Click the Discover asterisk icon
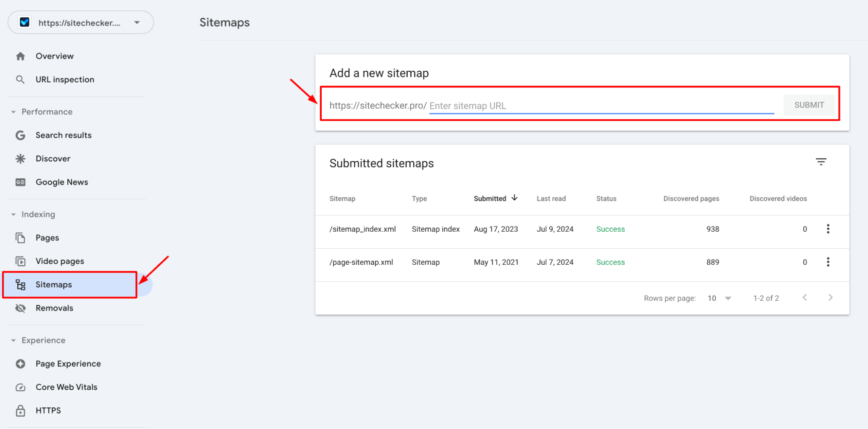 point(20,159)
